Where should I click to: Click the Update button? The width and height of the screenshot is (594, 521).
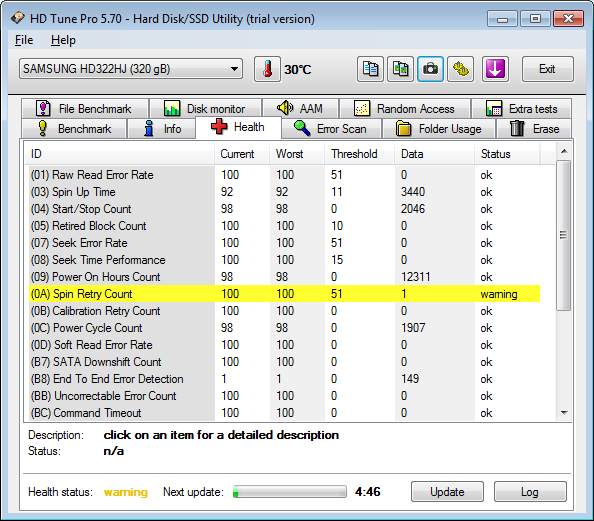tap(447, 492)
